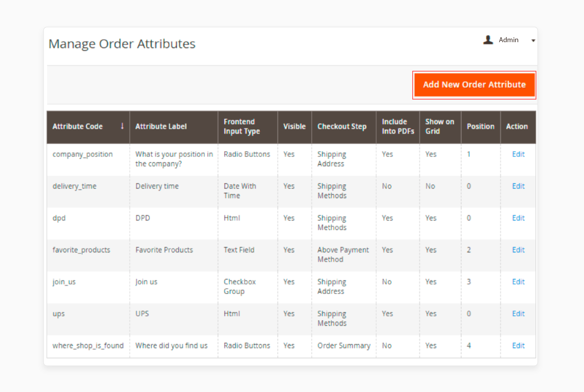Sort by Attribute Label column header
The width and height of the screenshot is (584, 392).
click(x=174, y=127)
